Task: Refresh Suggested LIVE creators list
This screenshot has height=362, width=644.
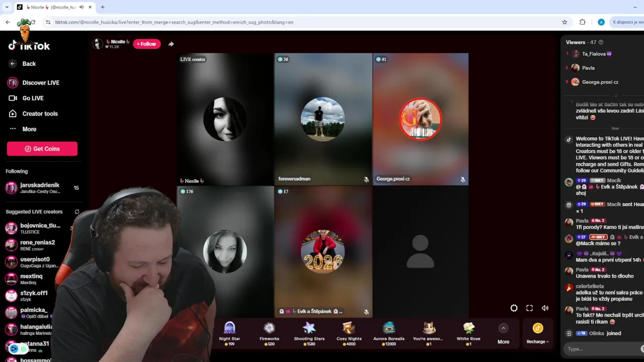Action: pyautogui.click(x=77, y=212)
